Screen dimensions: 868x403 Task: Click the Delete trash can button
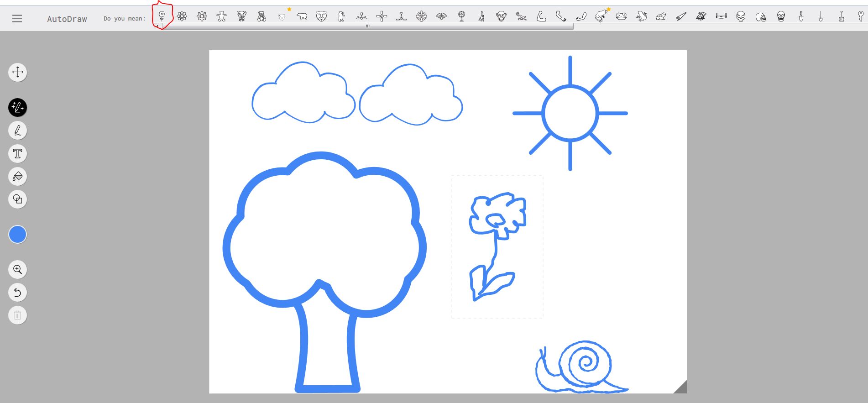[18, 315]
